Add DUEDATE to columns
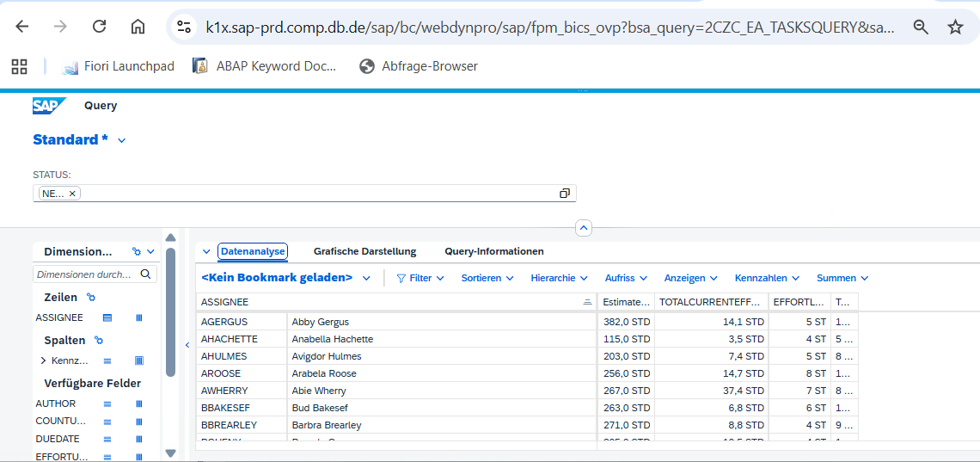980x462 pixels. 139,440
